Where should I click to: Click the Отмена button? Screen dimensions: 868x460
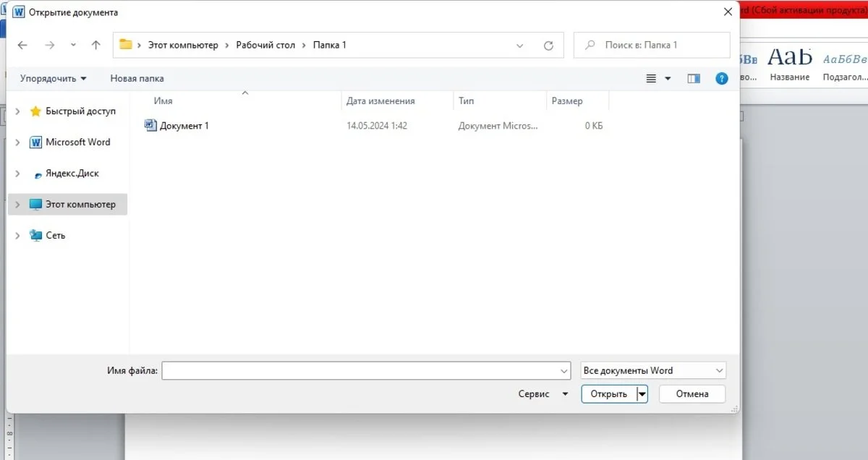coord(692,394)
